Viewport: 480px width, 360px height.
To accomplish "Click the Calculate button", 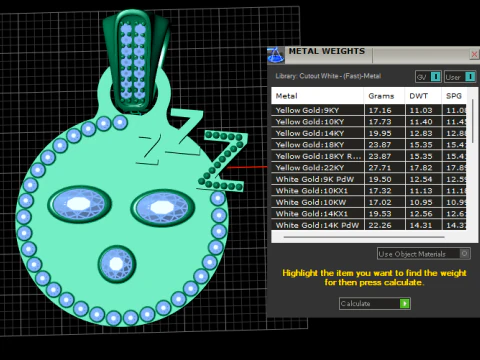I will pos(375,303).
